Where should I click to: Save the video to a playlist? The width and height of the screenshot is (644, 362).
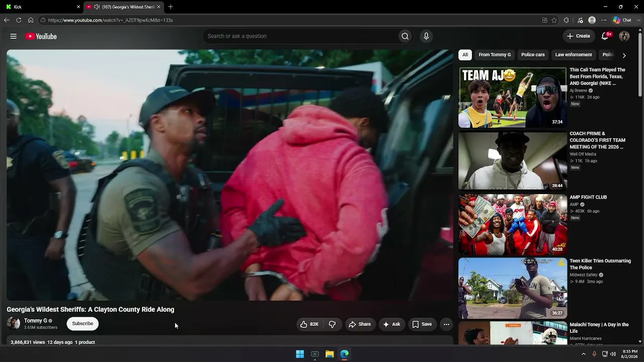tap(422, 324)
